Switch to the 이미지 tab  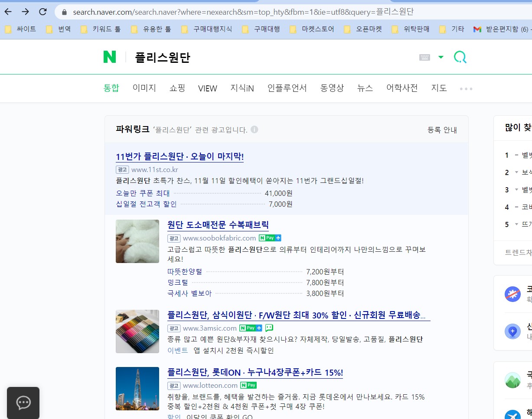tap(144, 88)
